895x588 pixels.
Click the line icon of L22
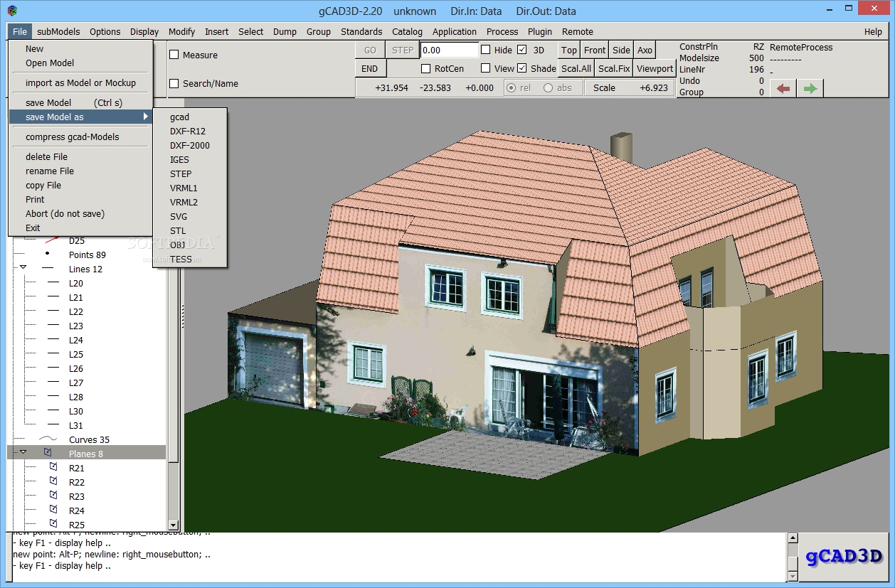[53, 311]
